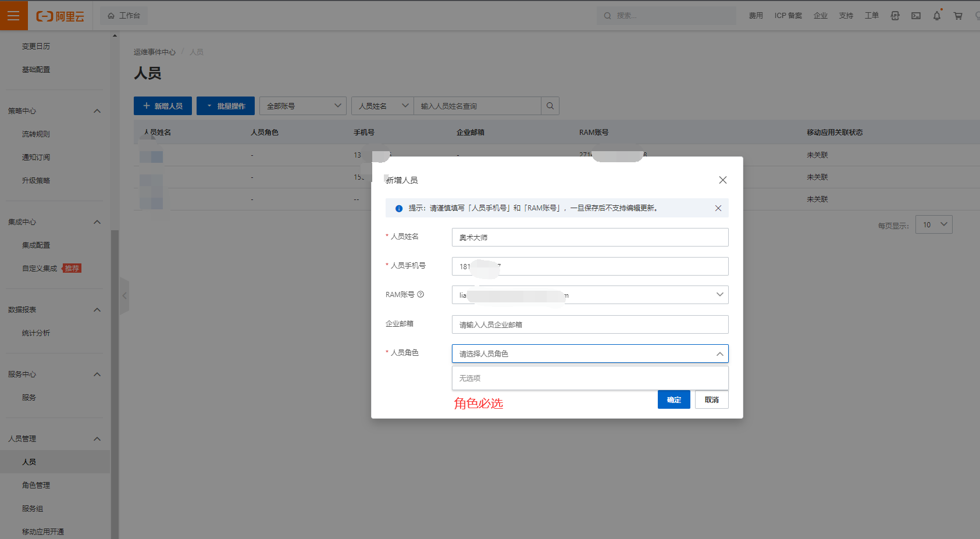Click 确定 to confirm the new member

coord(674,399)
